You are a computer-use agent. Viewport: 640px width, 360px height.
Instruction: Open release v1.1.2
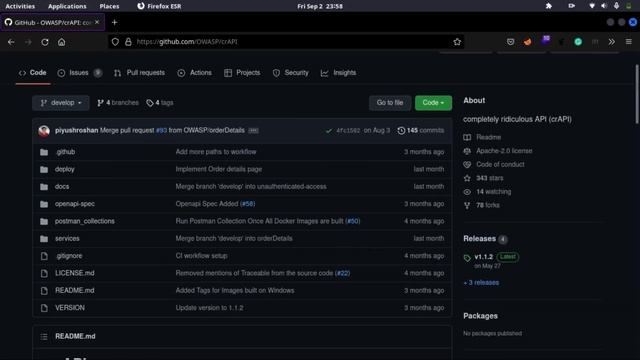coord(484,257)
